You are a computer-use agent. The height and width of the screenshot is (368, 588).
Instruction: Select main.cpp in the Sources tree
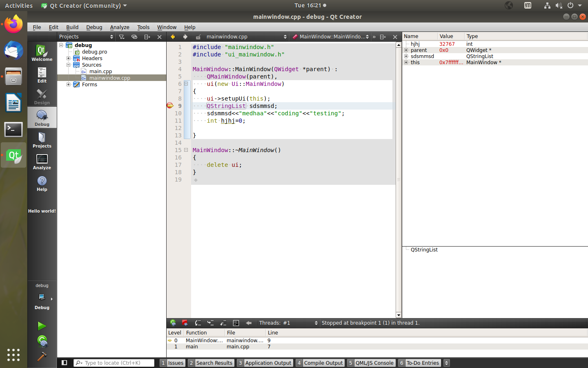coord(100,72)
